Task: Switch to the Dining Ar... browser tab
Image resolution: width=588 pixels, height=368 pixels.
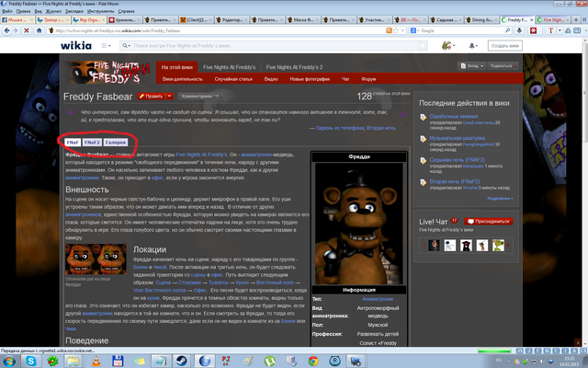Action: [481, 19]
